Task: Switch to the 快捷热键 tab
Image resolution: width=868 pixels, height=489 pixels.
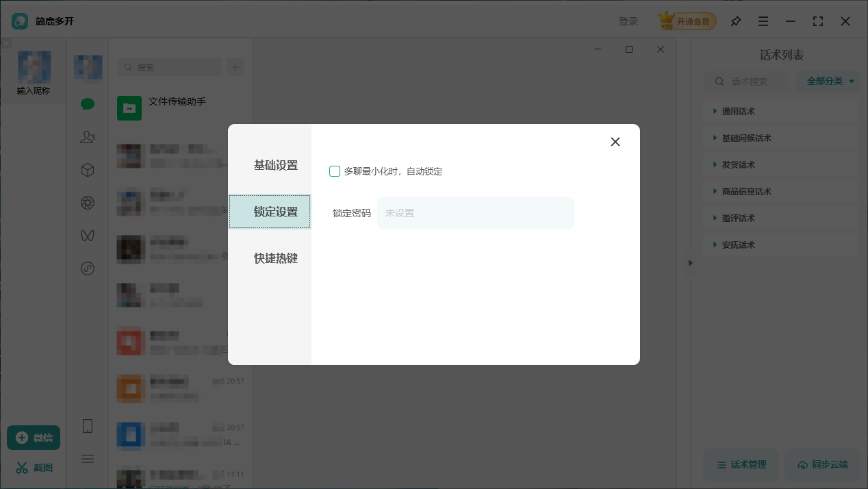Action: (276, 258)
